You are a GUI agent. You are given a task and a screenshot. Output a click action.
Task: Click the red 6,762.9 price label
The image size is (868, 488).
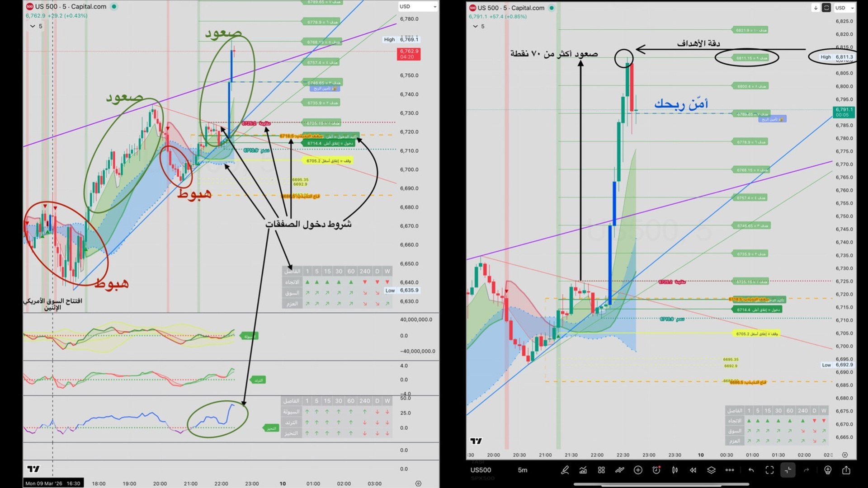pyautogui.click(x=409, y=54)
